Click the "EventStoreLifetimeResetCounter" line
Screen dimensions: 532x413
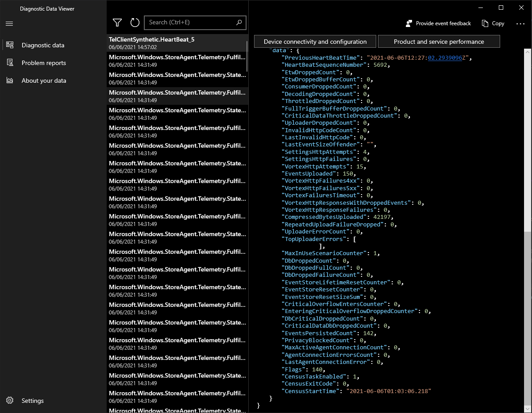click(x=343, y=282)
